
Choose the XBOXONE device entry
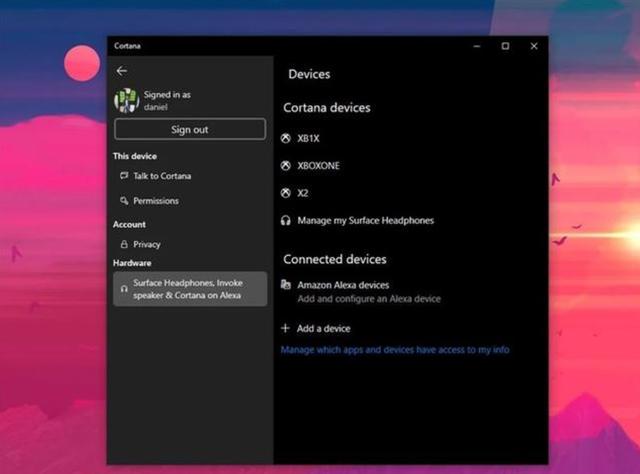pyautogui.click(x=318, y=166)
